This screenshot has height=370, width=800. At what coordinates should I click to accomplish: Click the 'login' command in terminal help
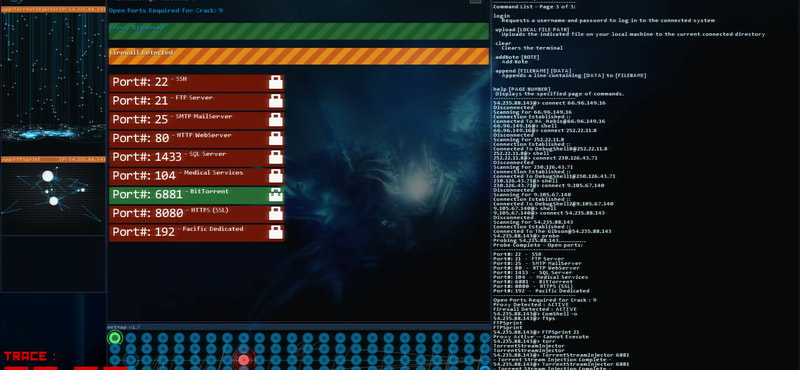[502, 16]
